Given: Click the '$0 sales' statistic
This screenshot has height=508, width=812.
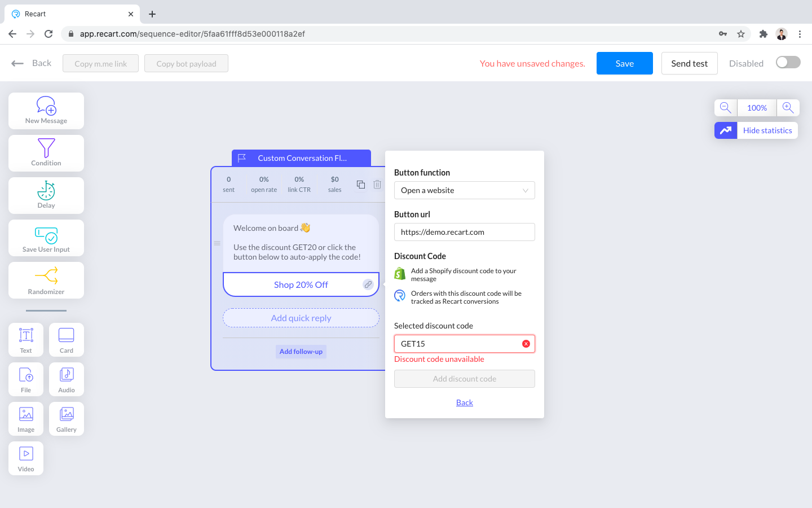Looking at the screenshot, I should pos(335,185).
